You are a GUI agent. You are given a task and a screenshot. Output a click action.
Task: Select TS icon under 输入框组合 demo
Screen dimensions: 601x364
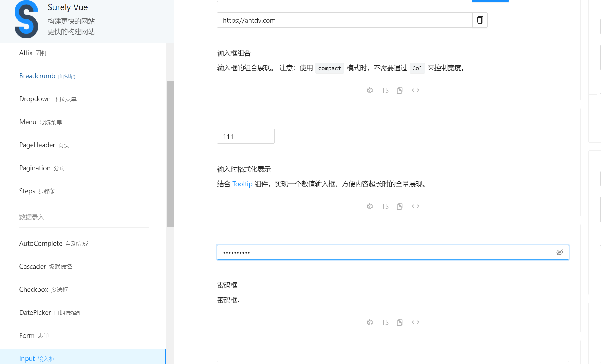click(385, 90)
